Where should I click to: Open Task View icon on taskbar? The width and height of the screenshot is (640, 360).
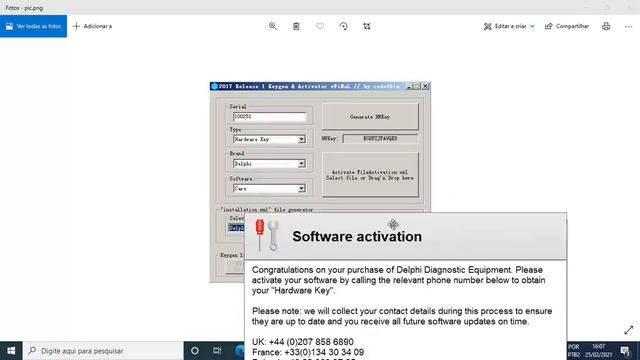(x=217, y=351)
